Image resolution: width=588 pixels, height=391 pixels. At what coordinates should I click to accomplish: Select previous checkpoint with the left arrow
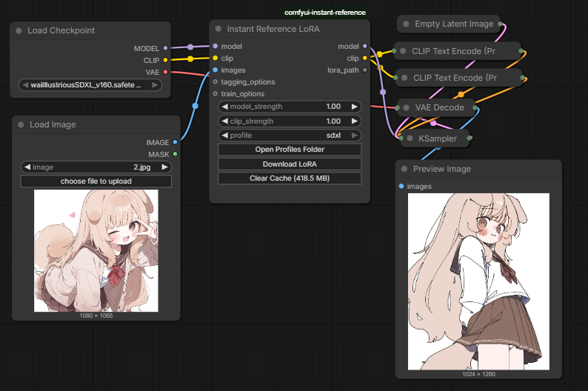(25, 85)
